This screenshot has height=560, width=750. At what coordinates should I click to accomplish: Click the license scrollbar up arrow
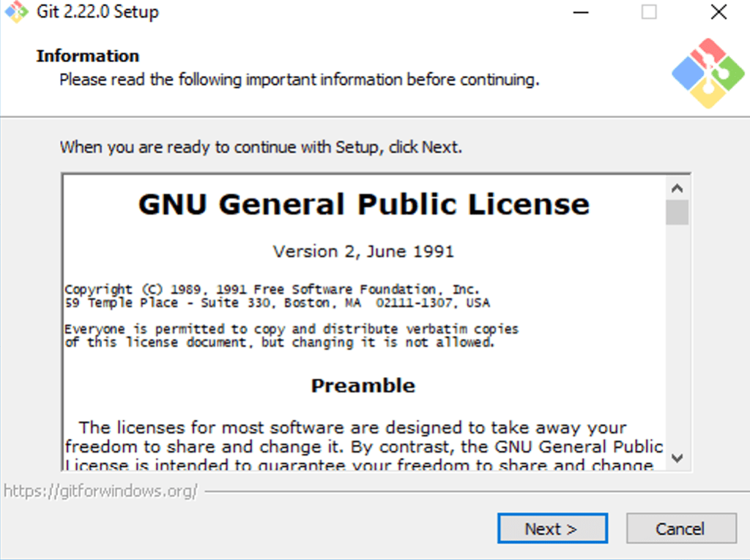pyautogui.click(x=677, y=188)
